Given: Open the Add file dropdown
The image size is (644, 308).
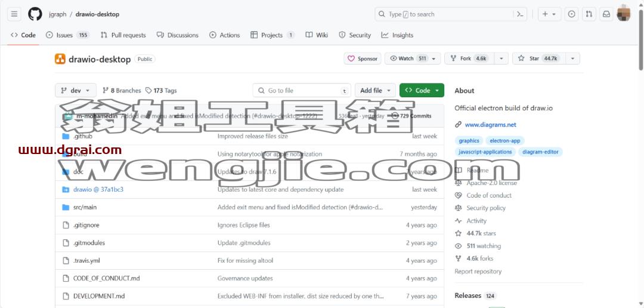Looking at the screenshot, I should point(376,91).
